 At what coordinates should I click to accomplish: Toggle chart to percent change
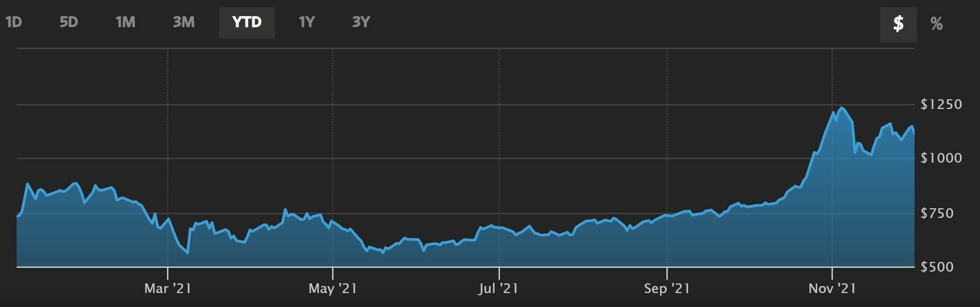click(937, 24)
